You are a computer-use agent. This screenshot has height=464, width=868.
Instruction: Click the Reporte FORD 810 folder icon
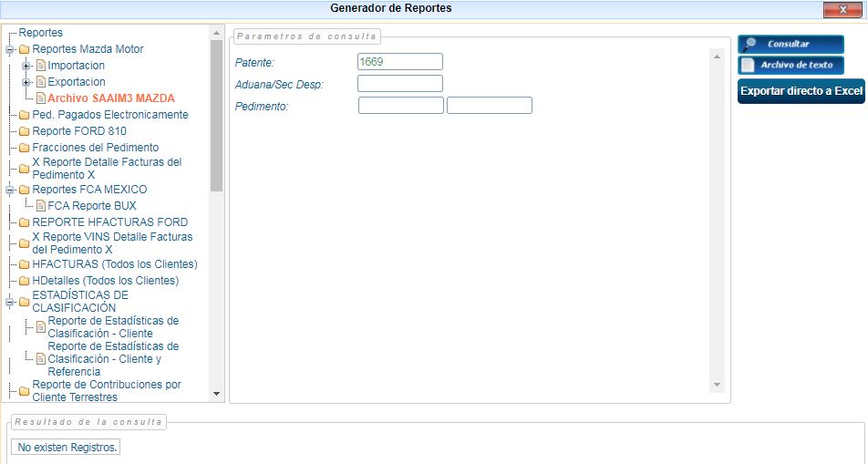24,132
